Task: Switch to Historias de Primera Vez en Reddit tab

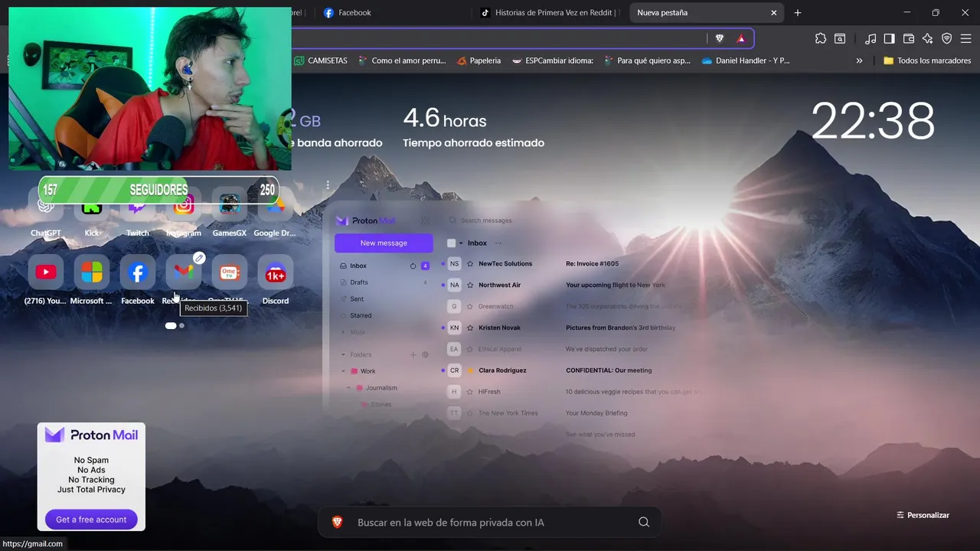Action: click(x=550, y=12)
